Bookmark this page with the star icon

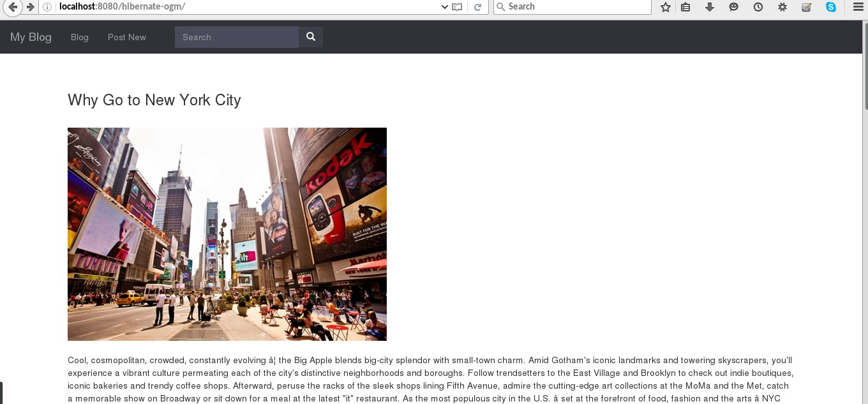coord(666,7)
